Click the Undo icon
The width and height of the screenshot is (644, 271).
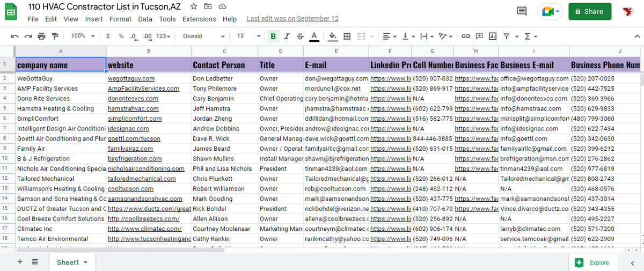(x=15, y=36)
